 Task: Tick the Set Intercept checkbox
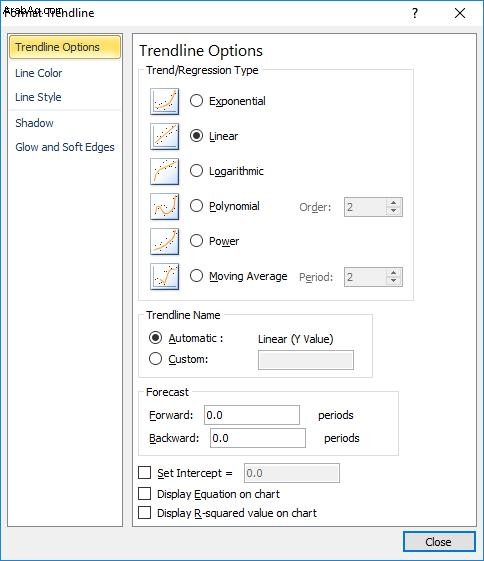pos(145,472)
